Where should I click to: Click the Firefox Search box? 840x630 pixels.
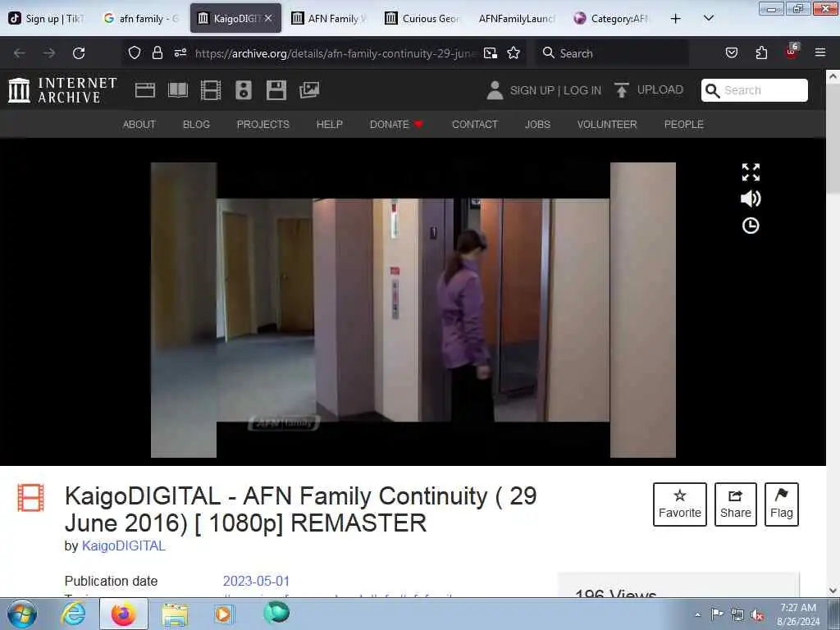pyautogui.click(x=613, y=53)
